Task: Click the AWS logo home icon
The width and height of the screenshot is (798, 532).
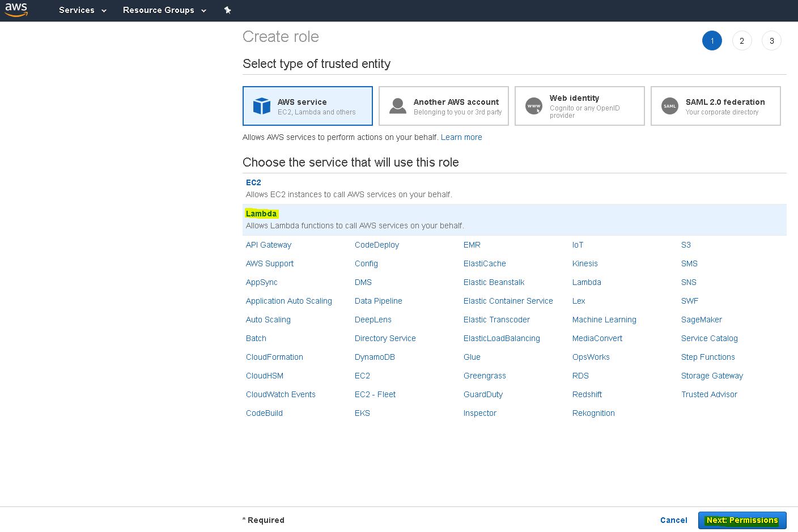Action: coord(16,10)
